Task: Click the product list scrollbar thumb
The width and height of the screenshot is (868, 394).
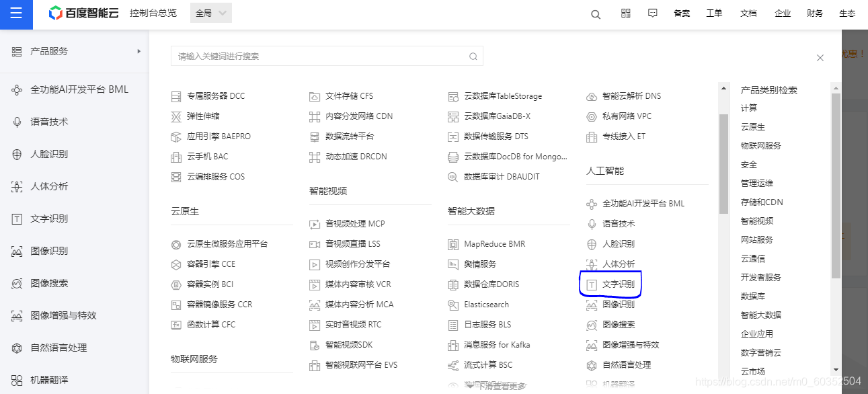Action: 723,163
